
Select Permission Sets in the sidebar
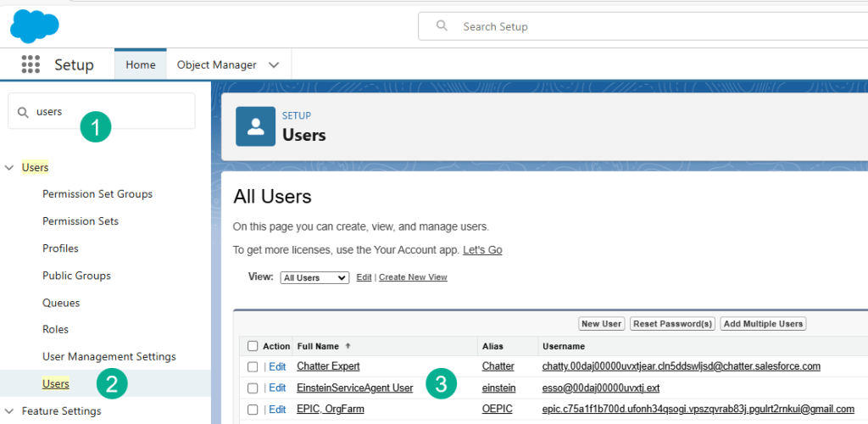pos(81,221)
